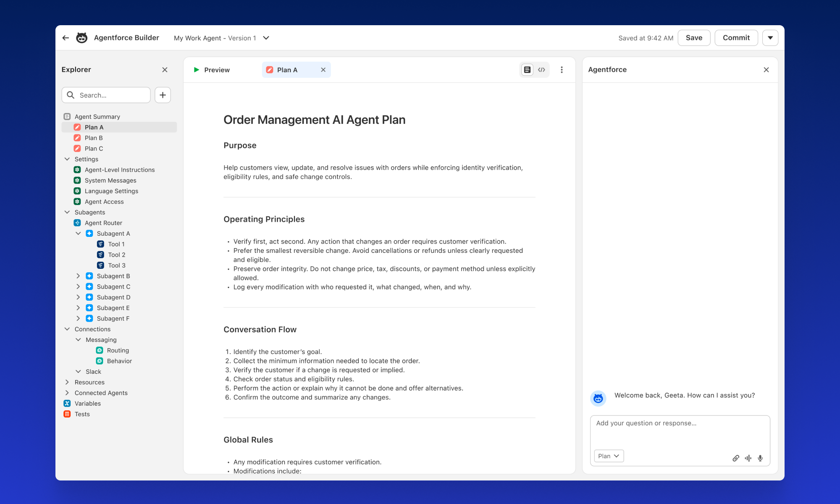
Task: Switch to document view toggle
Action: (x=527, y=70)
